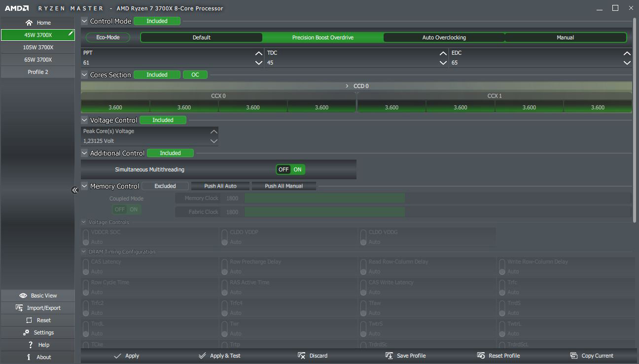Open the 105W 3700X profile
Image resolution: width=639 pixels, height=364 pixels.
tap(38, 47)
